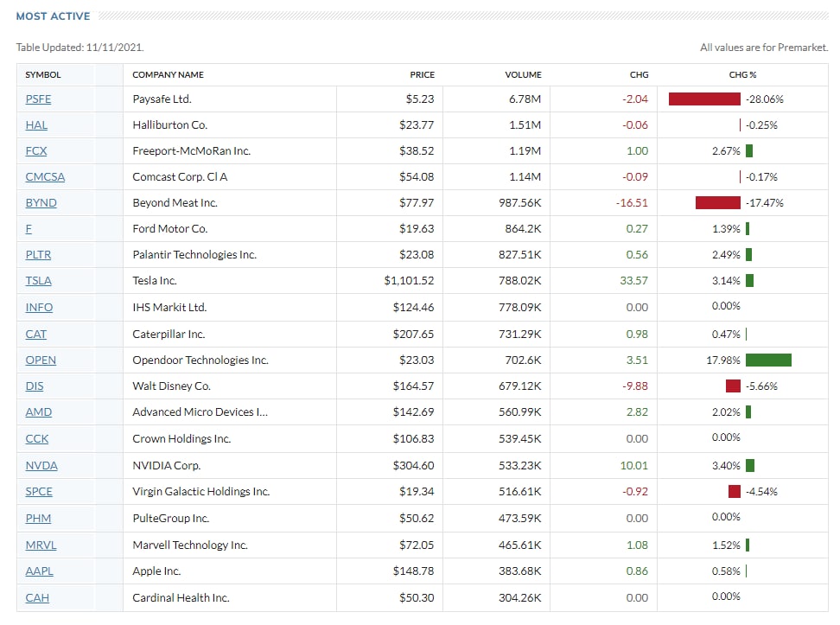The height and width of the screenshot is (625, 840).
Task: Click the Halliburton percent change -0.25%
Action: [761, 124]
